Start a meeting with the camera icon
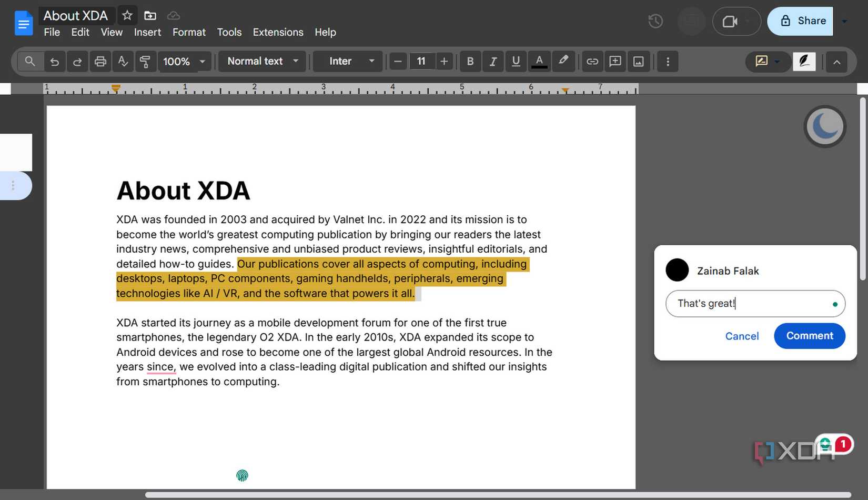Image resolution: width=868 pixels, height=500 pixels. 730,22
